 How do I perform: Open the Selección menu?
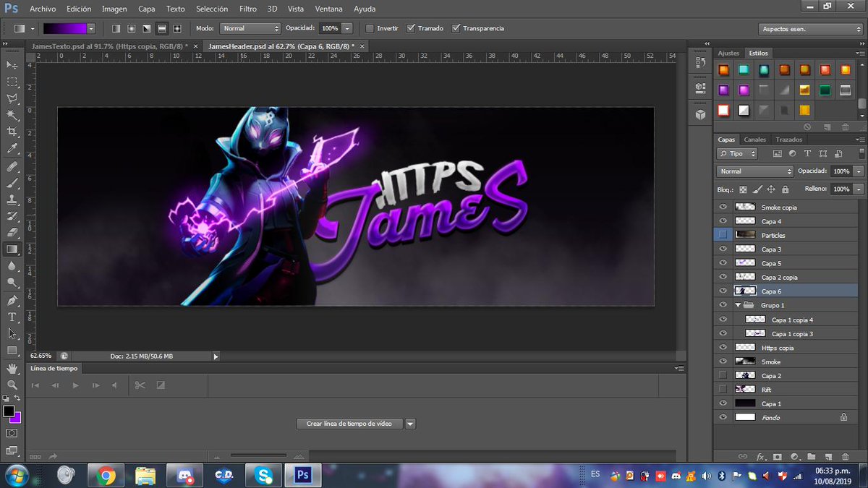212,9
